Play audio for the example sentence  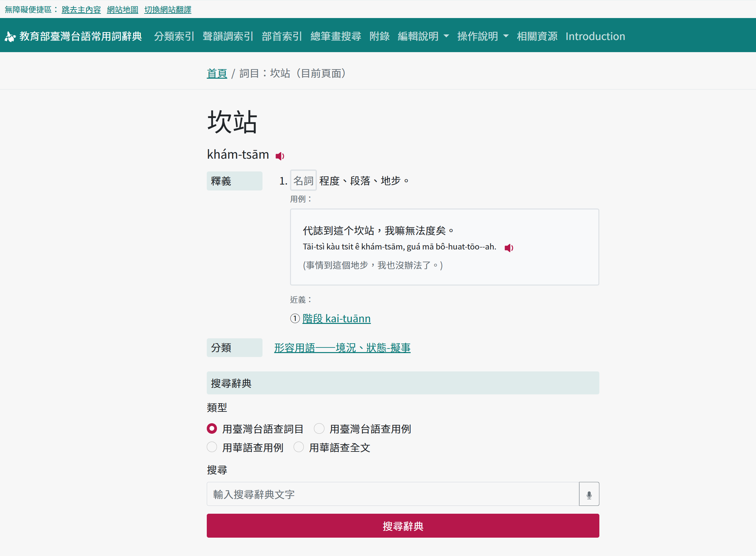pos(508,248)
